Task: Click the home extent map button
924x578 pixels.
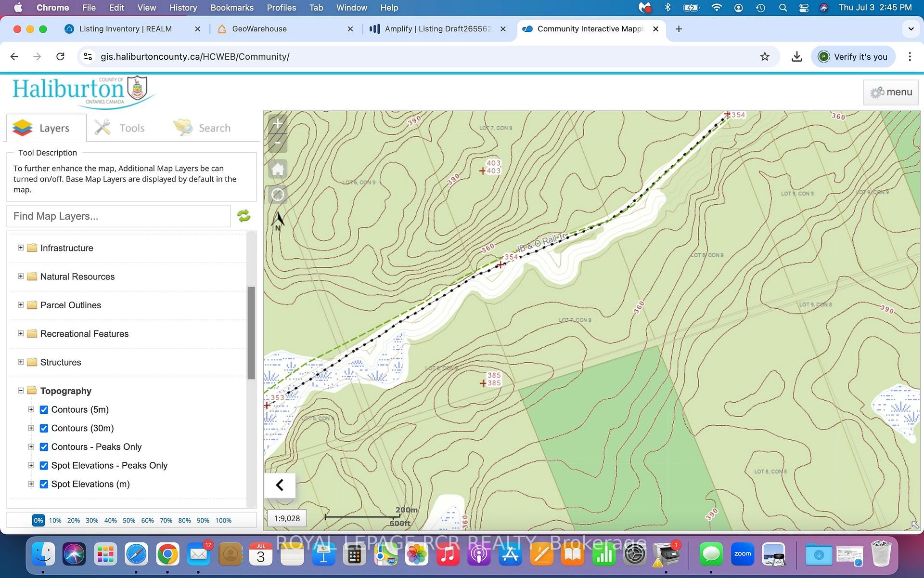Action: (x=278, y=169)
